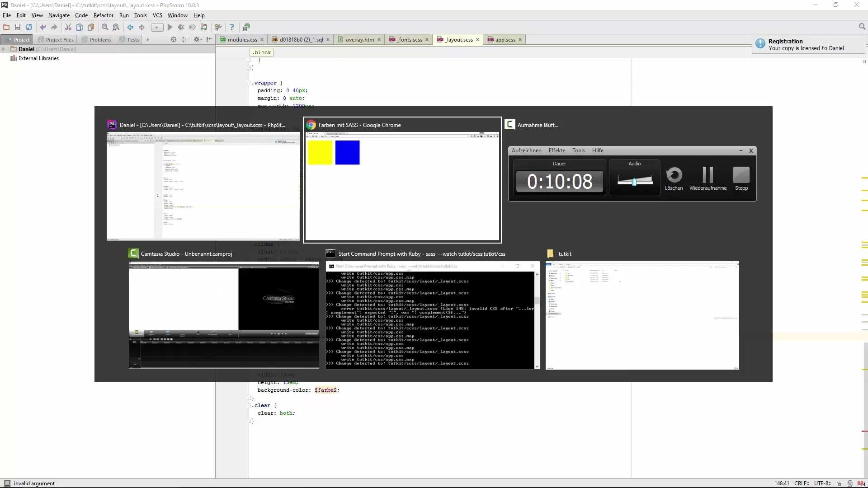Click the Redo arrow icon
The height and width of the screenshot is (488, 868).
(x=54, y=27)
